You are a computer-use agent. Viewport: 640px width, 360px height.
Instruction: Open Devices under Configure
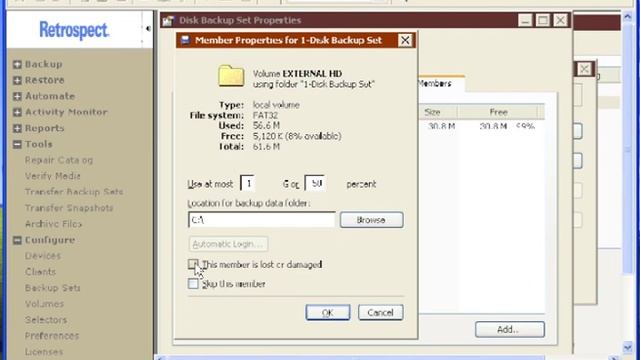43,256
